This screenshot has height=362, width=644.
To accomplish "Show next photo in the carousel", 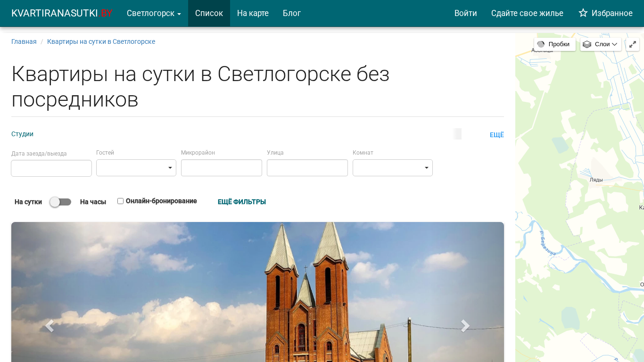I will (x=465, y=326).
